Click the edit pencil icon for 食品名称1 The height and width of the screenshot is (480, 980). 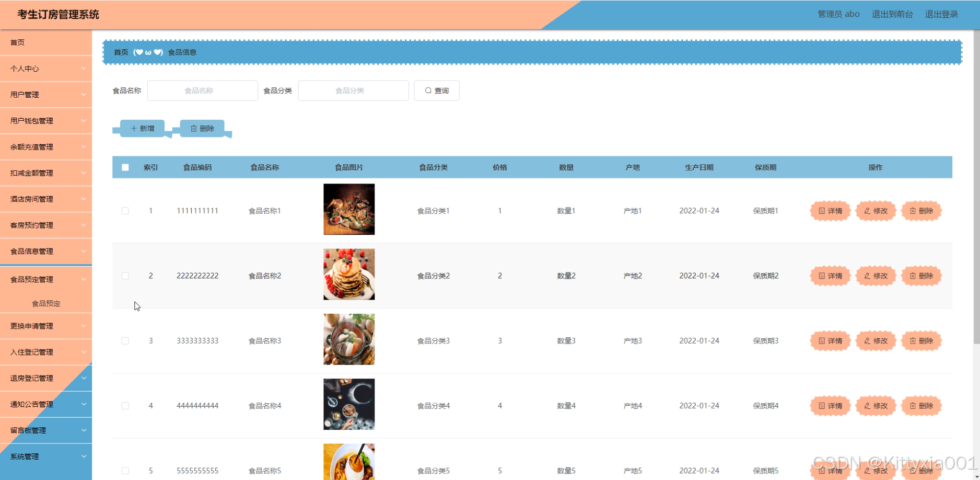[867, 211]
